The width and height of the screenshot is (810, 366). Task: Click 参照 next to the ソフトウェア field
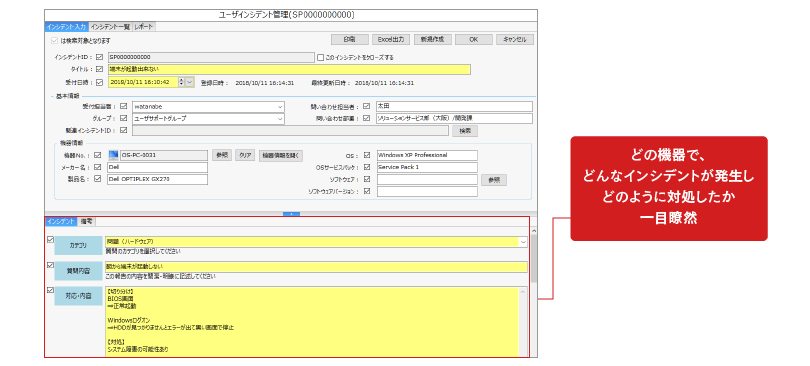494,180
